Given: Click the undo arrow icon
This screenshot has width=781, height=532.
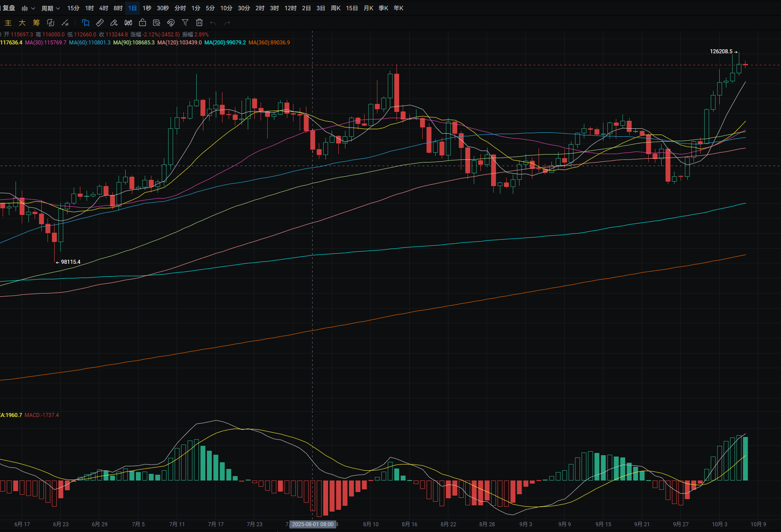Looking at the screenshot, I should coord(213,23).
